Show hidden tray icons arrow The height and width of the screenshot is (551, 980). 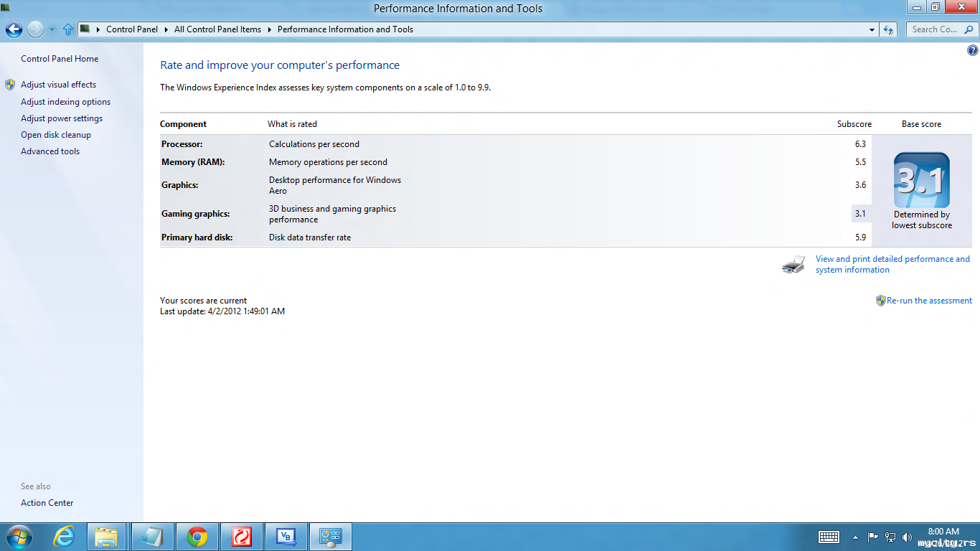point(855,537)
